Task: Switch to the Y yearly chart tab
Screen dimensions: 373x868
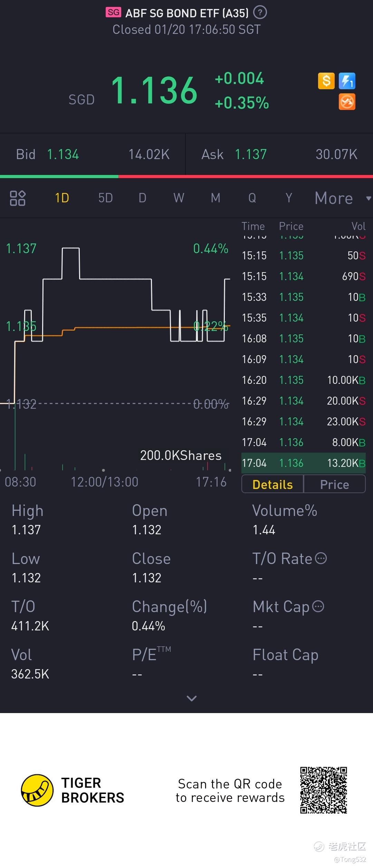Action: (x=289, y=198)
